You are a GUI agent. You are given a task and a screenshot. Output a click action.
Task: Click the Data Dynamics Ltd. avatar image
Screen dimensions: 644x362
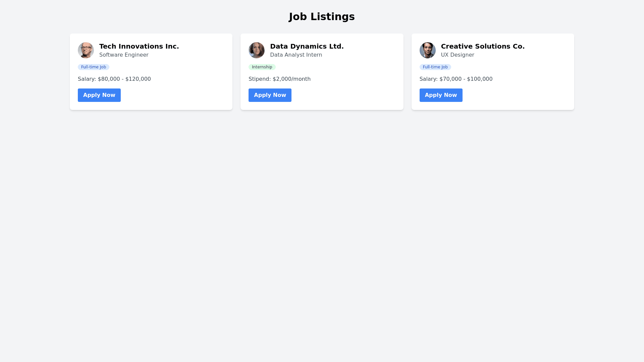coord(257,50)
